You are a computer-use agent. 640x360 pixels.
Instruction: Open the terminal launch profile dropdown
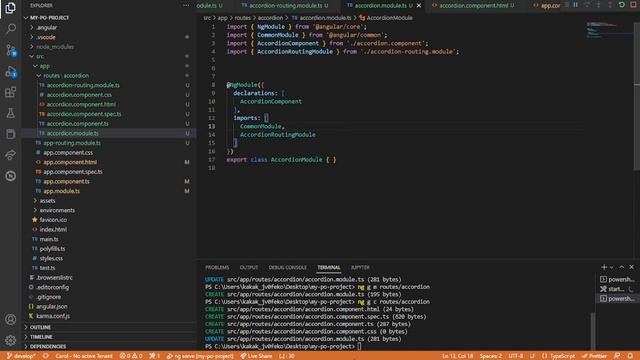pyautogui.click(x=611, y=267)
